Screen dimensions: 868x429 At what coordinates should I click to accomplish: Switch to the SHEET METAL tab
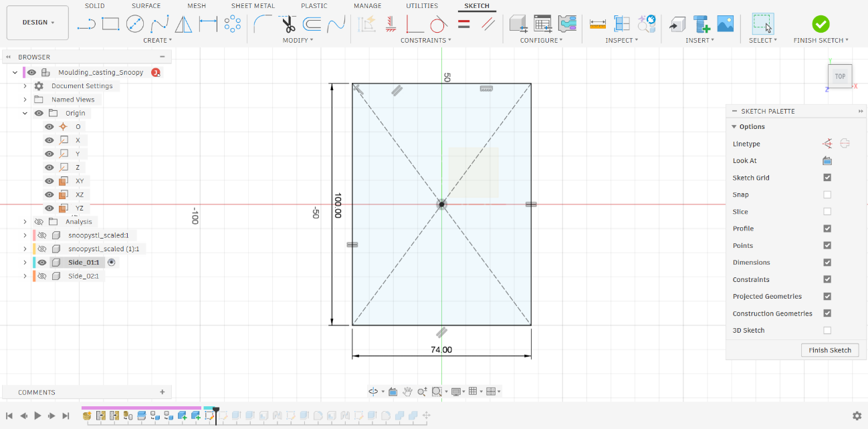pyautogui.click(x=253, y=6)
